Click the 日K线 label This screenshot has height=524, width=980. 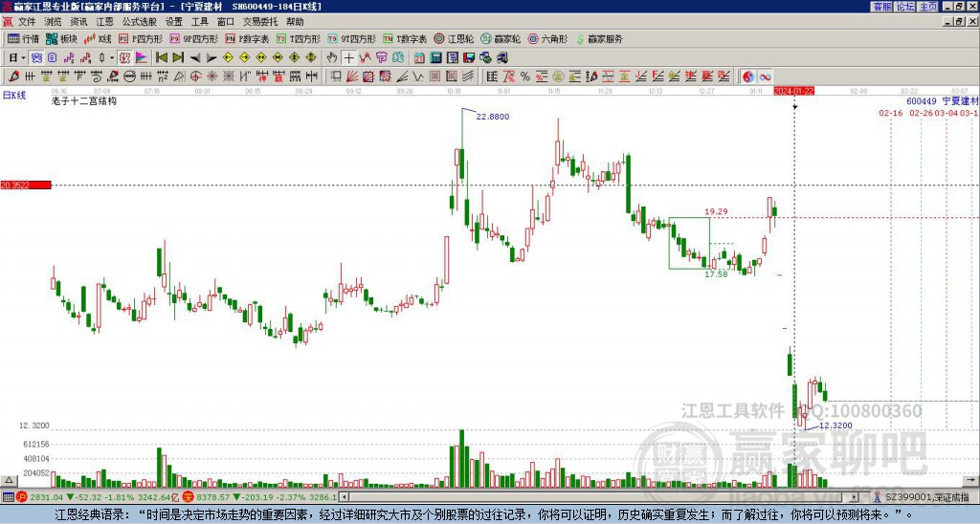tap(14, 96)
